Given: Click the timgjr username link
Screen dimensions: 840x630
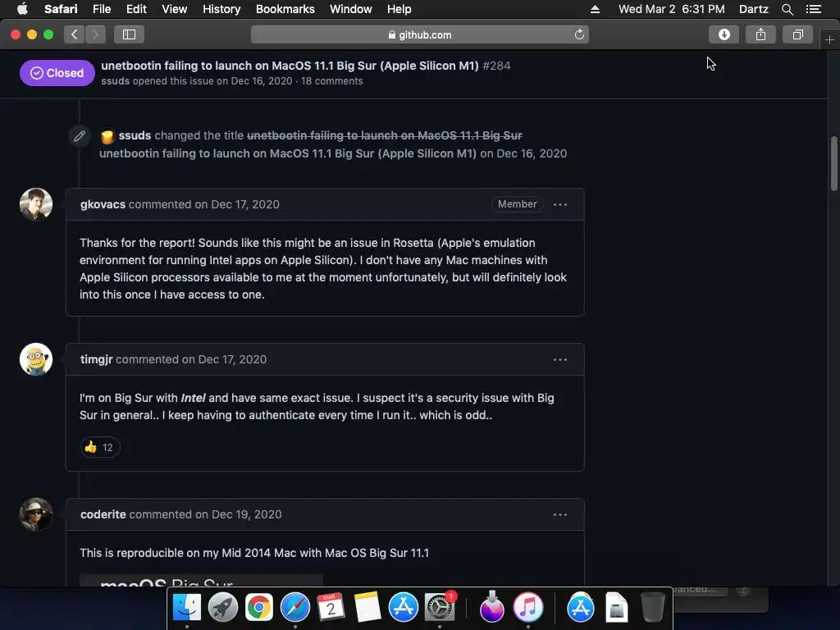Looking at the screenshot, I should coord(97,359).
